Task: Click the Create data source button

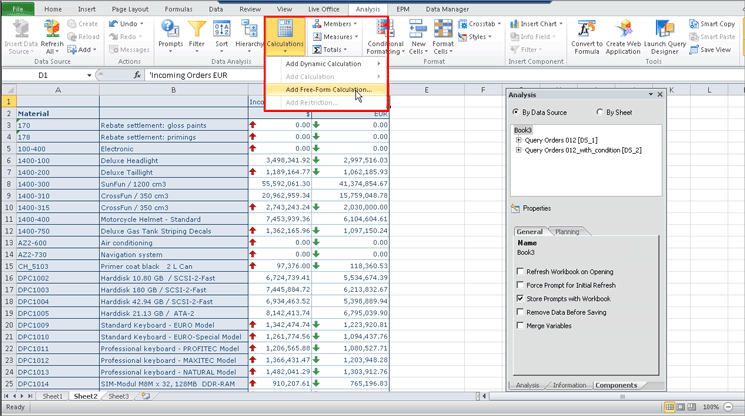Action: tap(83, 24)
